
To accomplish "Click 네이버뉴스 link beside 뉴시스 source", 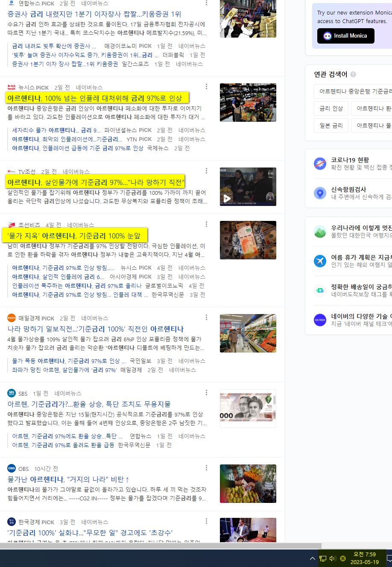I will tap(89, 88).
